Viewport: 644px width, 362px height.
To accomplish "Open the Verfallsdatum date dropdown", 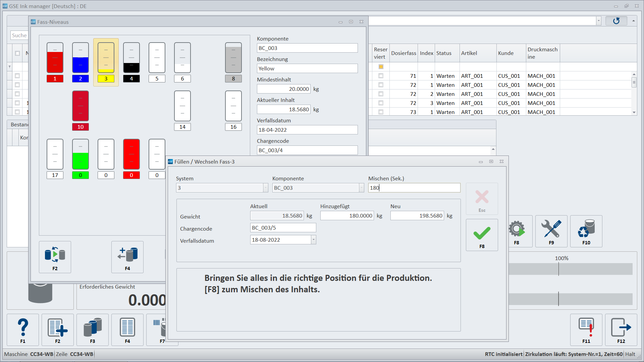I will (314, 240).
